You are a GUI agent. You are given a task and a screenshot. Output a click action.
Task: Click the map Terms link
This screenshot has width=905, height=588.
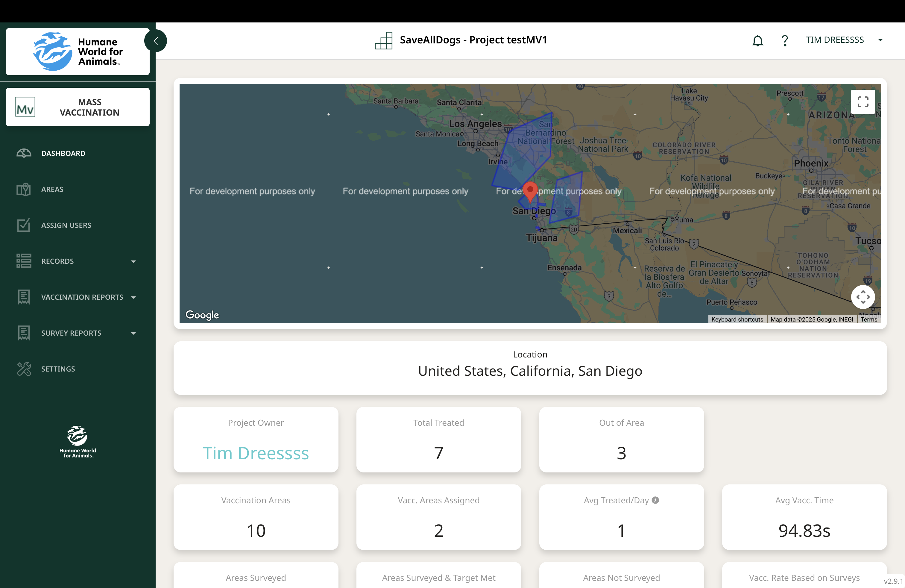869,319
